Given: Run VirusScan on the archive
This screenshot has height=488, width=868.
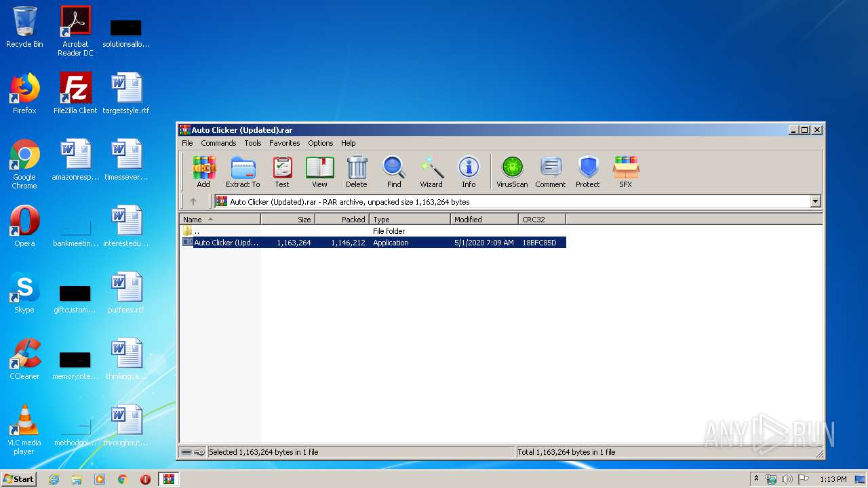Looking at the screenshot, I should [x=512, y=171].
